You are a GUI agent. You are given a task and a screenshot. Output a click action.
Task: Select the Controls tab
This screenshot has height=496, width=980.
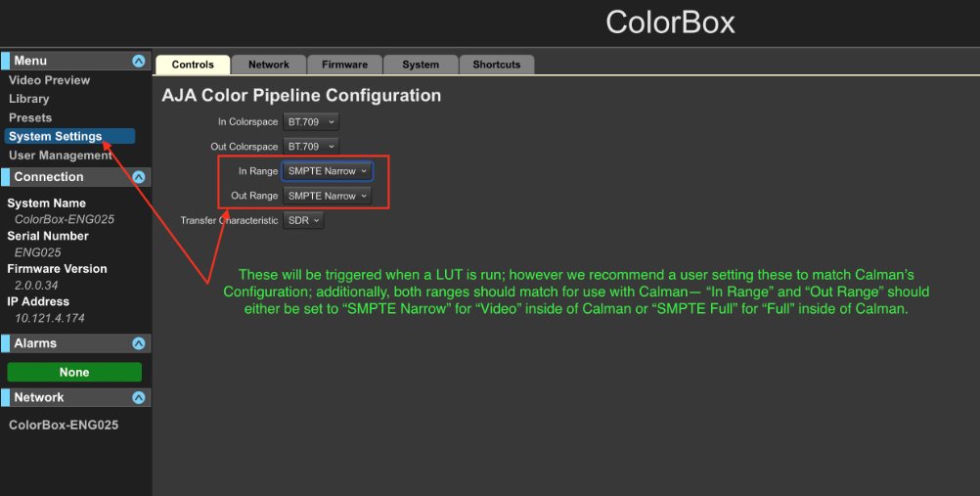193,65
